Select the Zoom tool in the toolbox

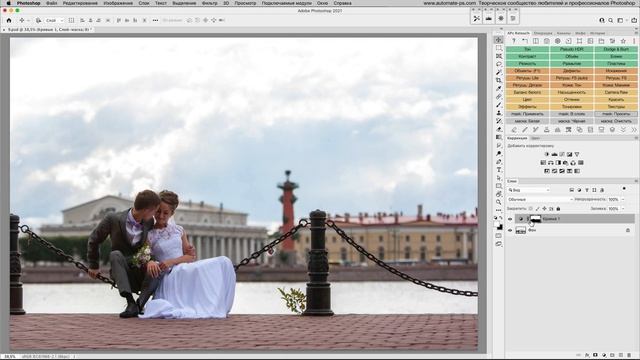click(499, 202)
